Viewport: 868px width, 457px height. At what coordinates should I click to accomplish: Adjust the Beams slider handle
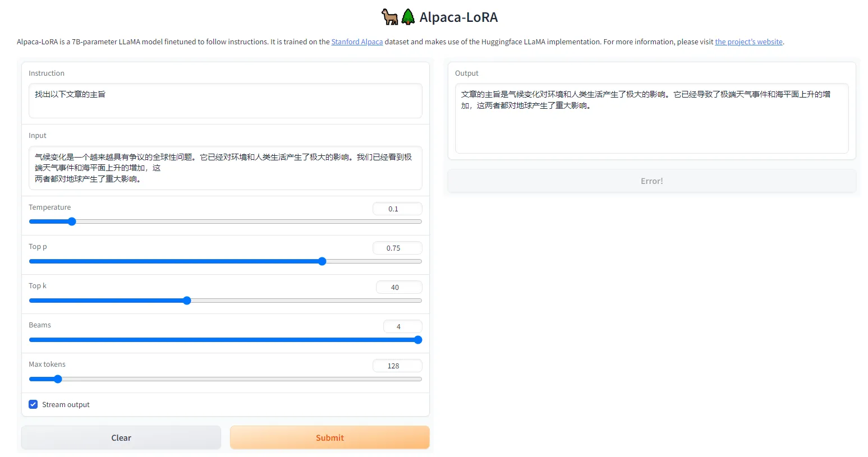(418, 340)
